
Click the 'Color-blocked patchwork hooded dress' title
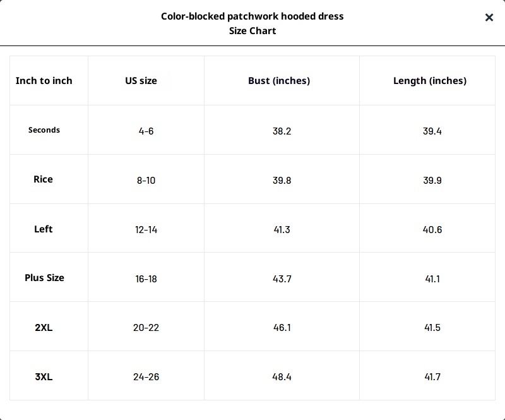tap(252, 16)
